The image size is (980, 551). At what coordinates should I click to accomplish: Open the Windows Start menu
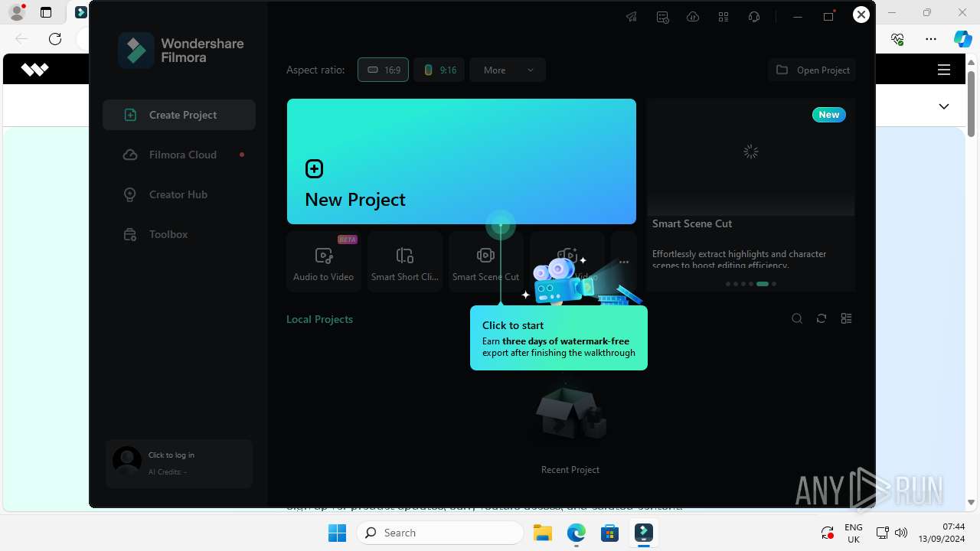(337, 533)
